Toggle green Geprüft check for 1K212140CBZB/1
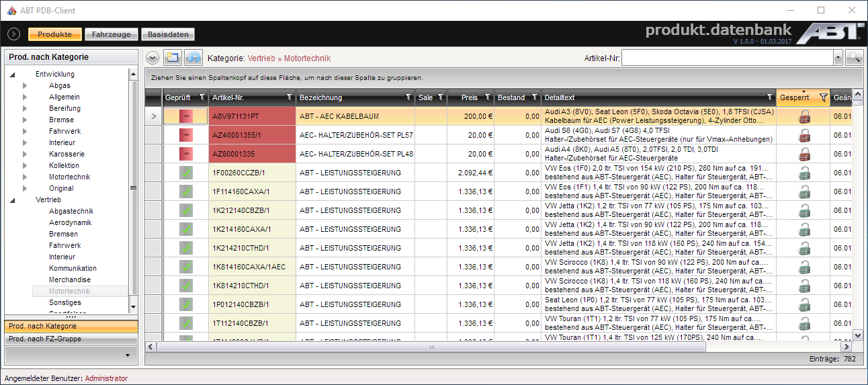 (x=185, y=210)
